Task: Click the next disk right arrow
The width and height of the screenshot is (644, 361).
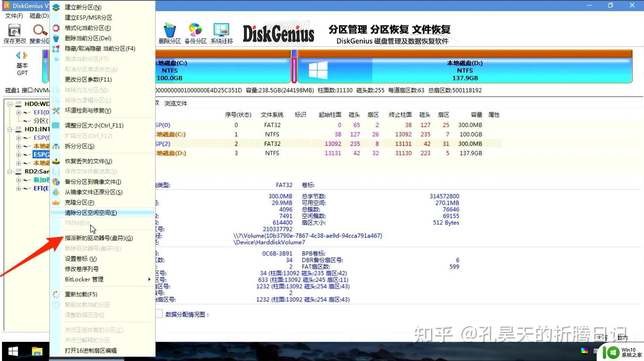Action: click(x=25, y=55)
